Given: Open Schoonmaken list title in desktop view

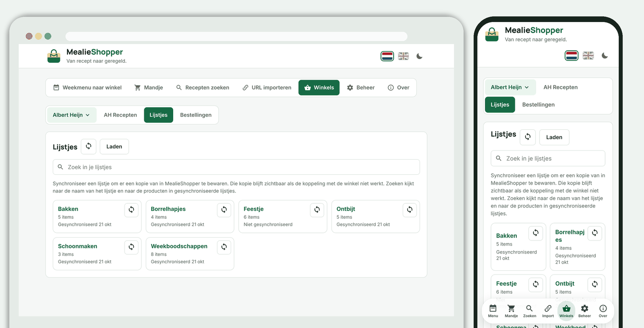Looking at the screenshot, I should coord(78,246).
